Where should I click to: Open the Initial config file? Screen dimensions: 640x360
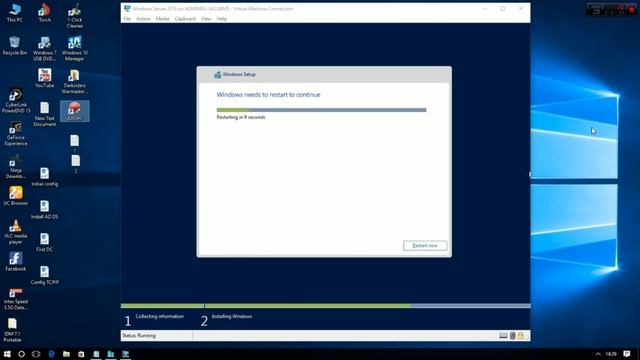[x=44, y=176]
